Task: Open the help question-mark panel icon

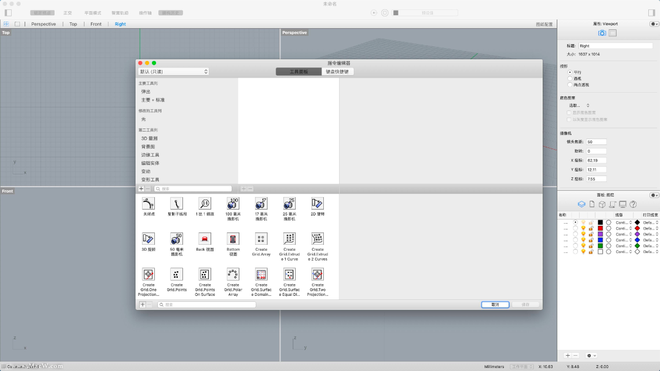Action: 633,204
